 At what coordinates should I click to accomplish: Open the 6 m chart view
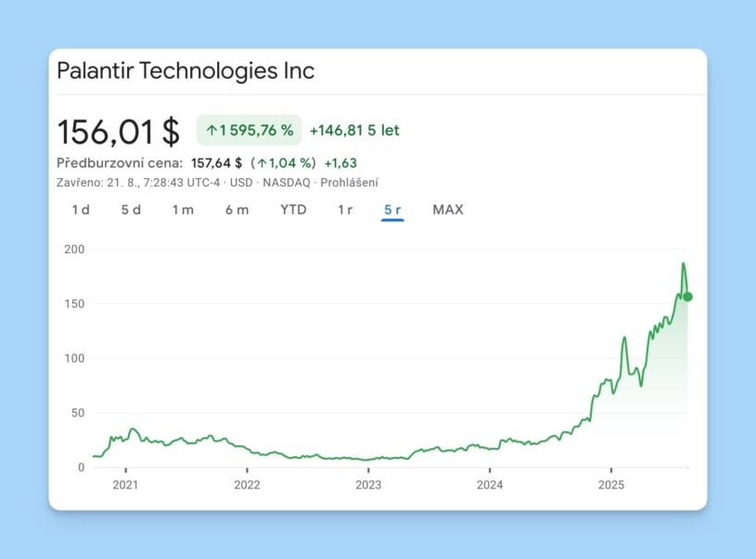tap(237, 210)
